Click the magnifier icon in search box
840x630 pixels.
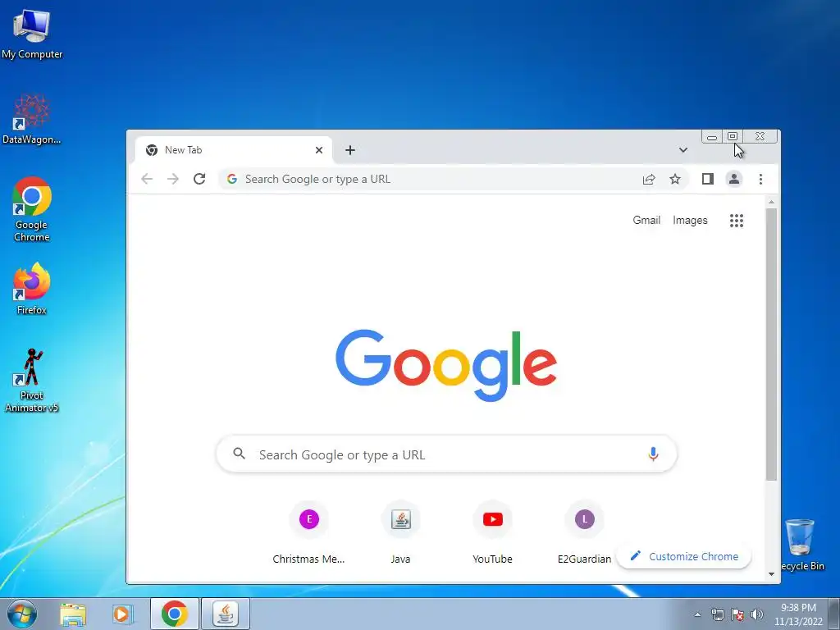(240, 454)
